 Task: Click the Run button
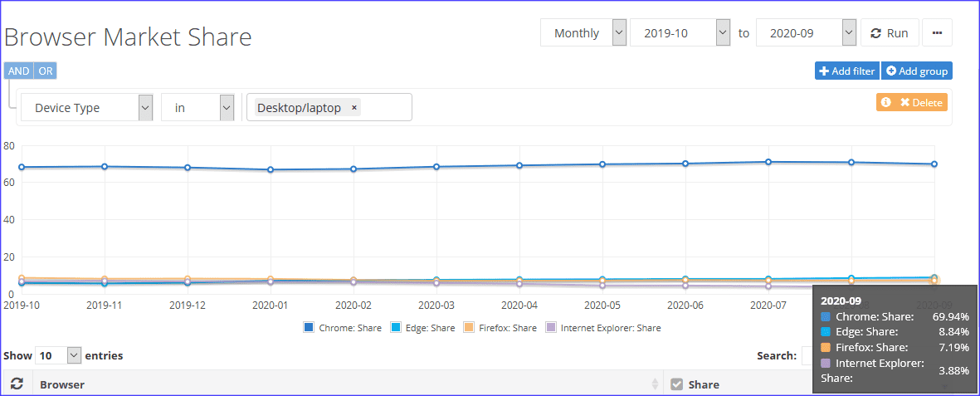pyautogui.click(x=889, y=33)
